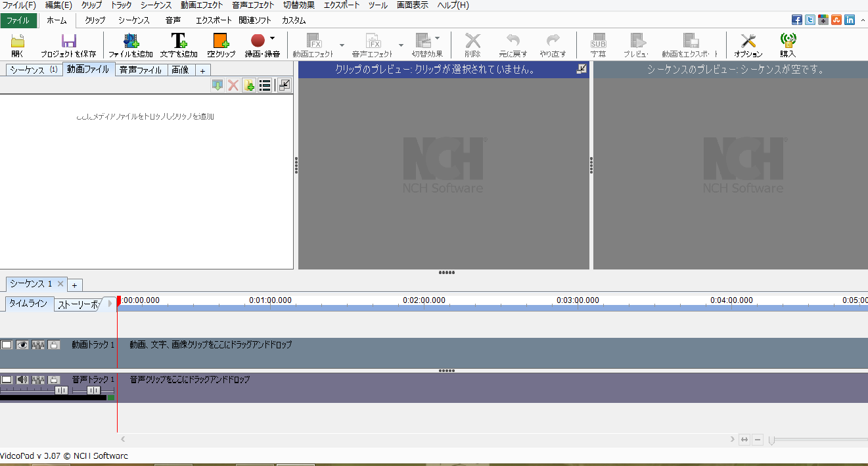This screenshot has width=868, height=466.
Task: Undo with the 元に戻す icon
Action: pyautogui.click(x=513, y=41)
